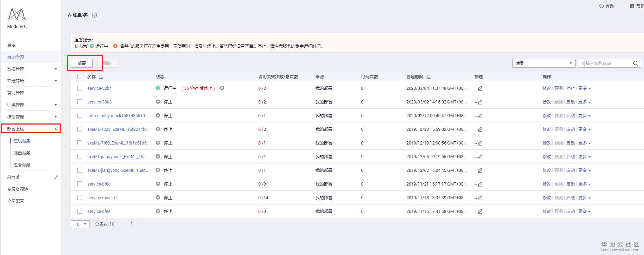Screen dimensions: 644x255
Task: Toggle the select-all header checkbox
Action: coord(80,76)
